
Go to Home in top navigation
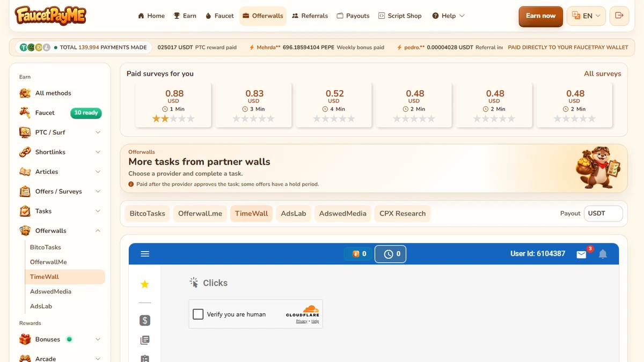[151, 16]
